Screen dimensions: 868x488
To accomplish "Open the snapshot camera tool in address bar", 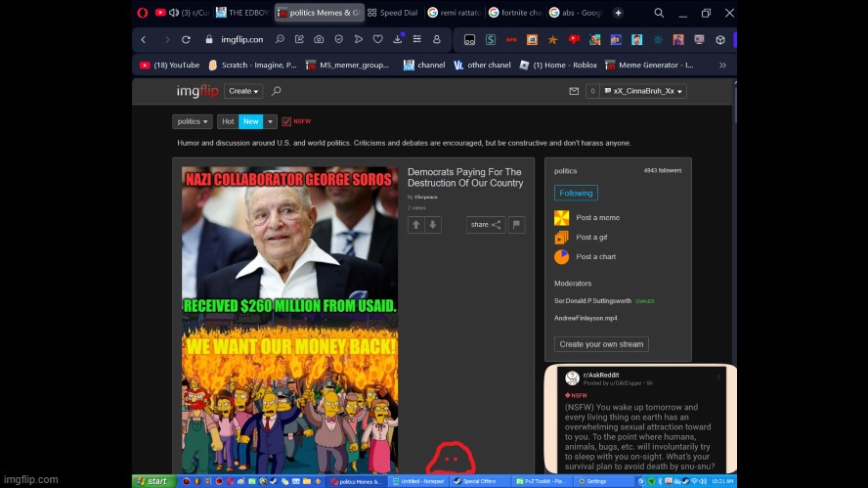I will [319, 39].
